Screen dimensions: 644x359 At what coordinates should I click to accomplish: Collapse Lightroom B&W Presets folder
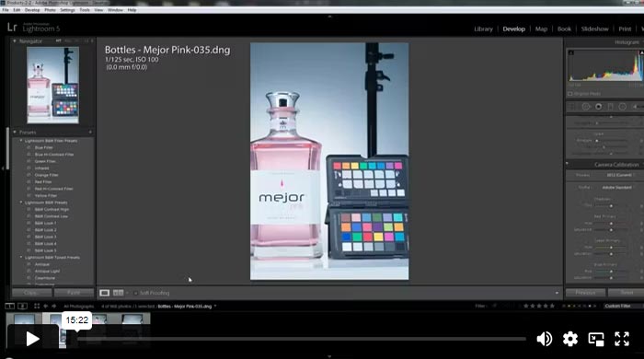21,203
